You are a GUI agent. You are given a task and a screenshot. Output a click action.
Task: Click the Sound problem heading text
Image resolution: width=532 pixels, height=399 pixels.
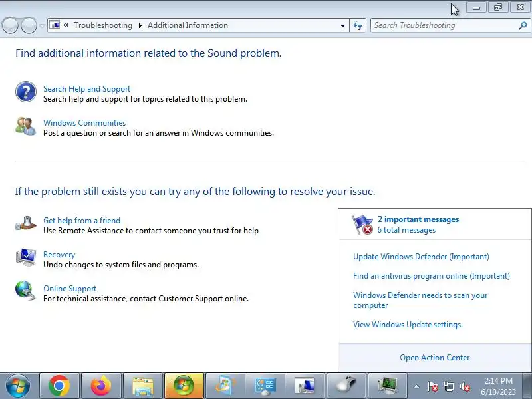148,53
